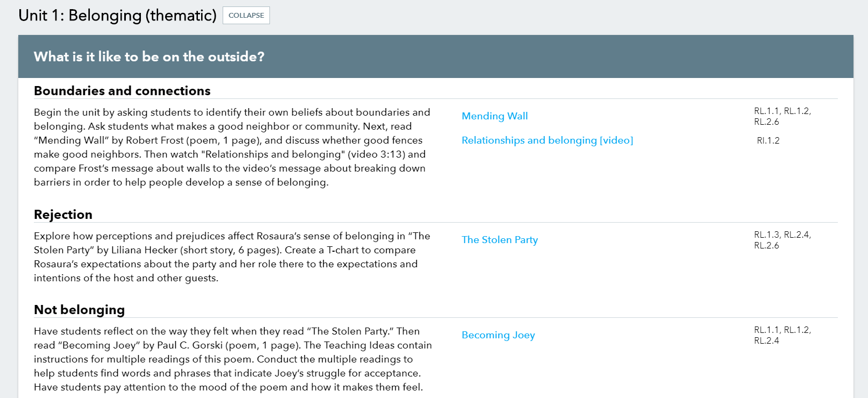Open The Stolen Party link

point(500,240)
